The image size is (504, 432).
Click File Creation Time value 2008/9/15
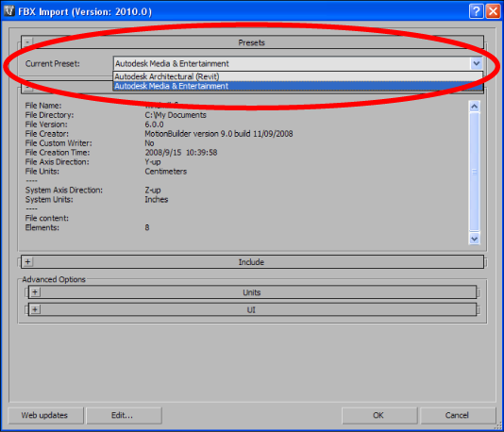tap(181, 152)
